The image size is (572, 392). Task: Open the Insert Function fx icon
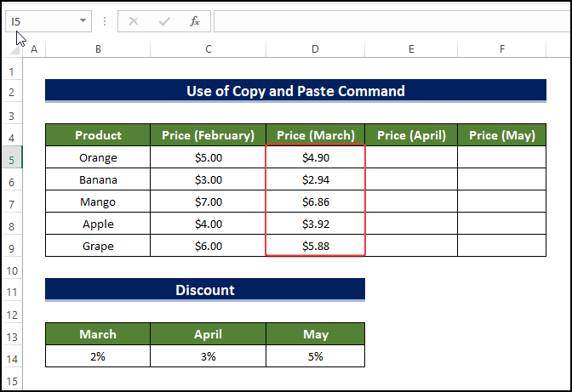tap(195, 21)
